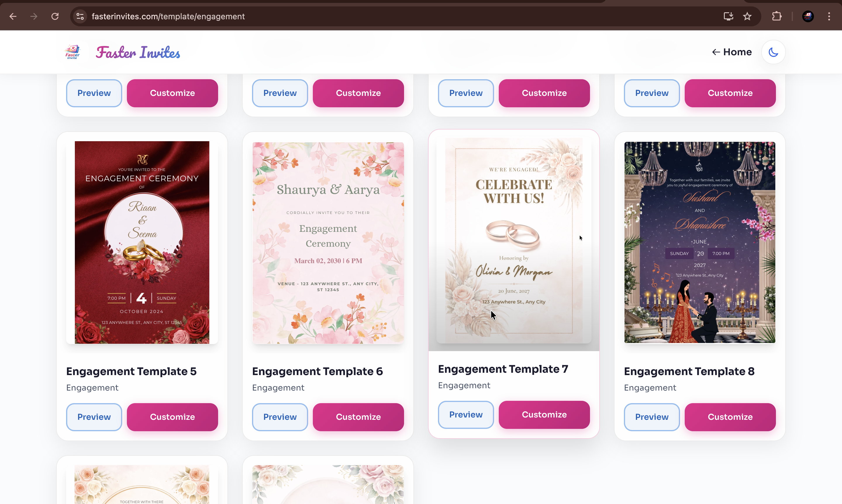Preview Engagement Template 8

coord(651,417)
